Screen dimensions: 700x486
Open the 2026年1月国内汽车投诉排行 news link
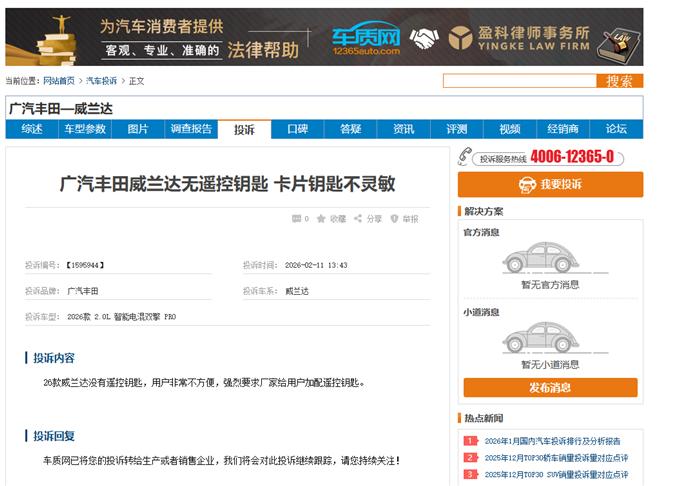click(x=552, y=440)
